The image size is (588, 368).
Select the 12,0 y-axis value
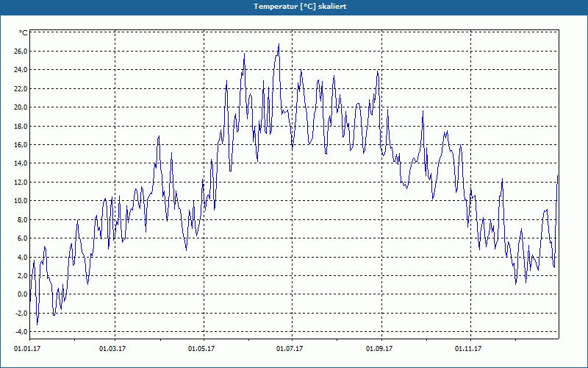pos(21,182)
